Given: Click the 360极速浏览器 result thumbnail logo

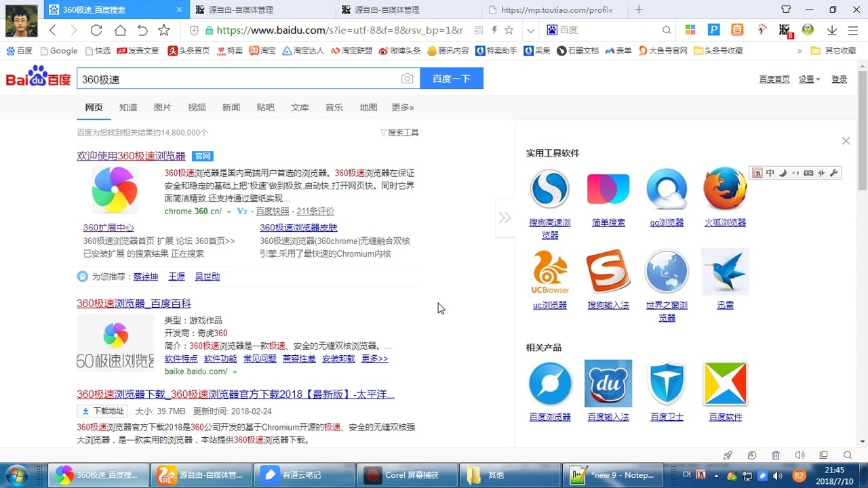Looking at the screenshot, I should pos(115,190).
